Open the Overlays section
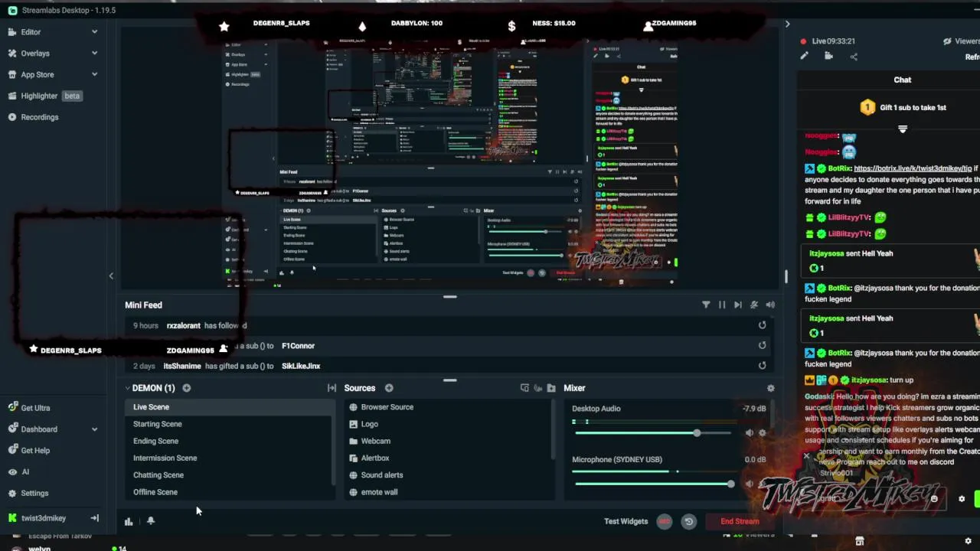 tap(35, 54)
